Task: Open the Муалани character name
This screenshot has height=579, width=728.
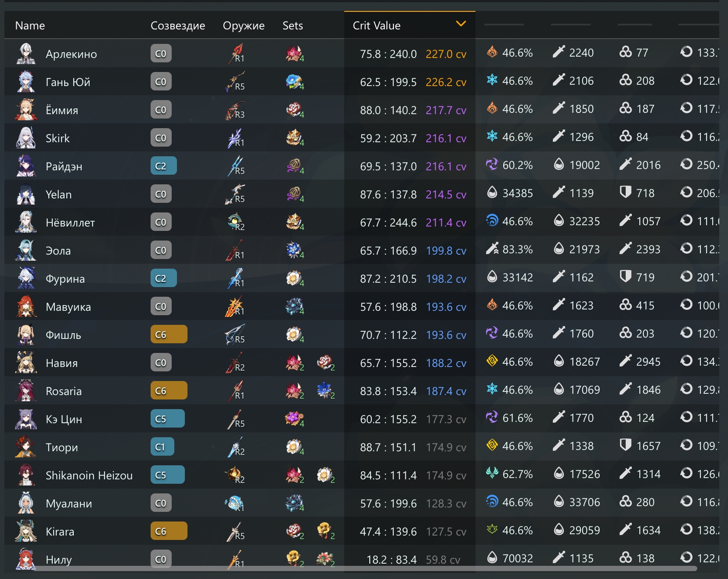Action: click(69, 503)
